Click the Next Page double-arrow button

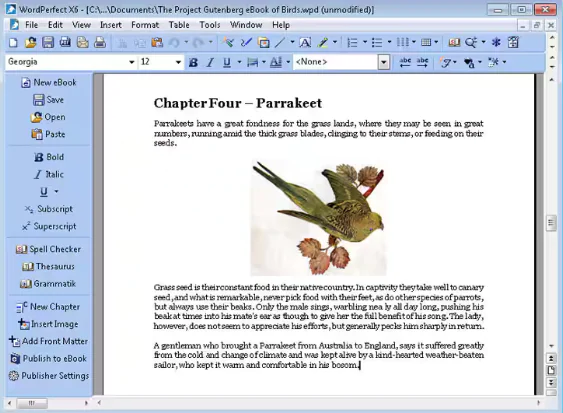(551, 382)
